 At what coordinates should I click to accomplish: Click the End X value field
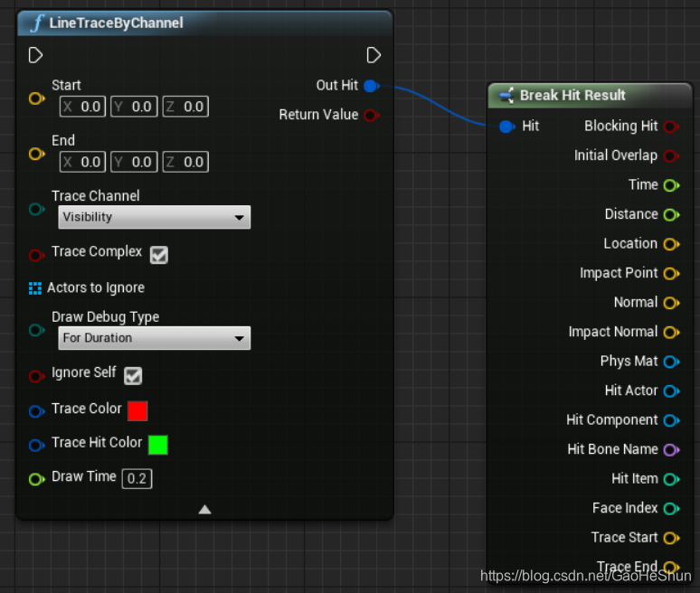[x=82, y=162]
